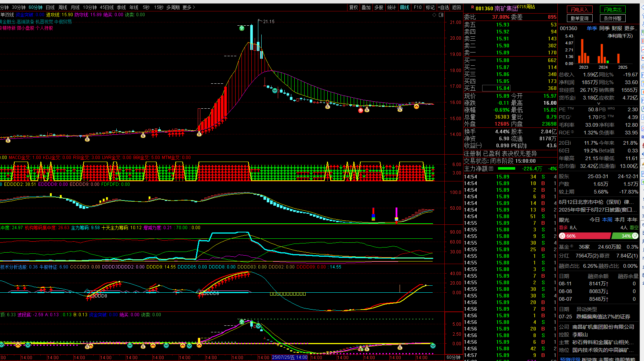Click the diamond icon above the price chart
644x361 pixels.
coord(434,15)
